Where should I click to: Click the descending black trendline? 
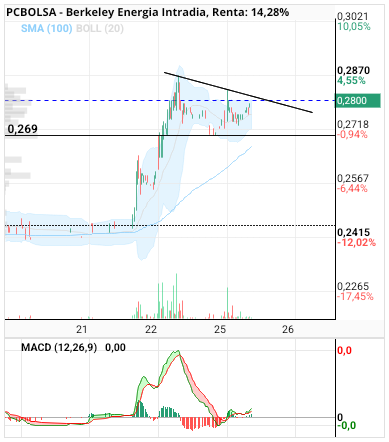tap(238, 92)
